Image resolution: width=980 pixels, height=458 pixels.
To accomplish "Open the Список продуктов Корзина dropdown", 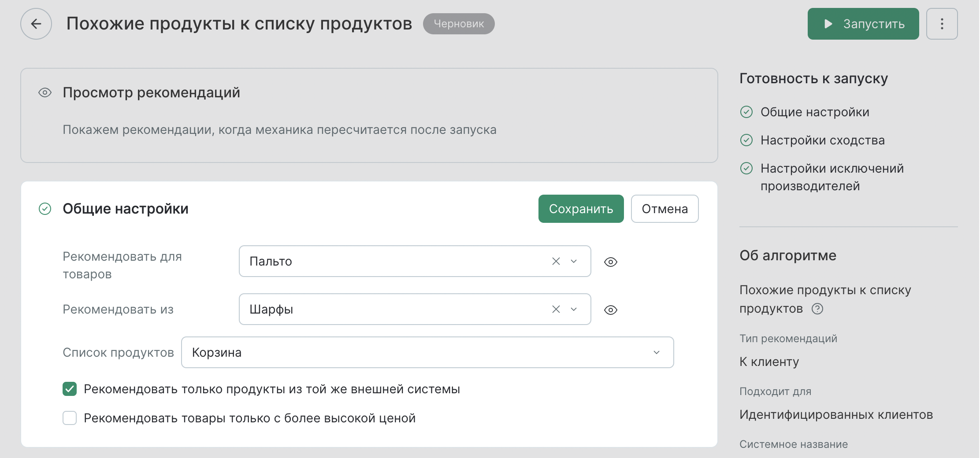I will click(x=427, y=352).
